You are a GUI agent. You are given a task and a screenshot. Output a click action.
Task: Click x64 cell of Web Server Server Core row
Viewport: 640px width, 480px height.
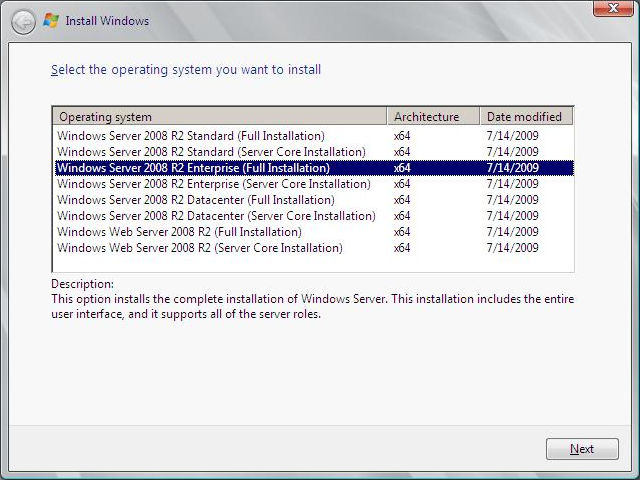click(x=402, y=248)
